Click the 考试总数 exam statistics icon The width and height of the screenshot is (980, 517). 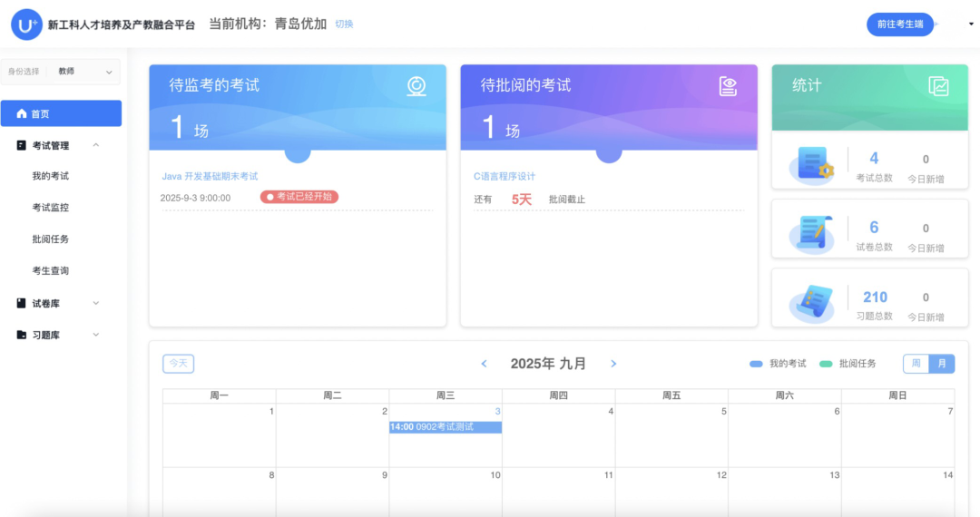click(x=810, y=166)
